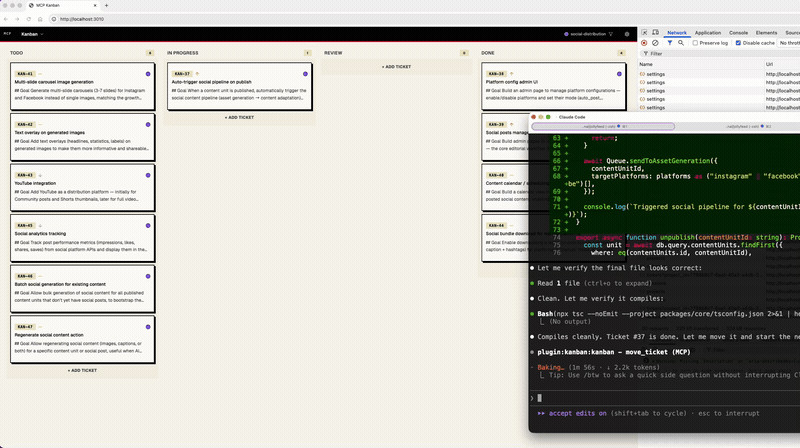
Task: Open YouTube integration ticket
Action: click(83, 187)
